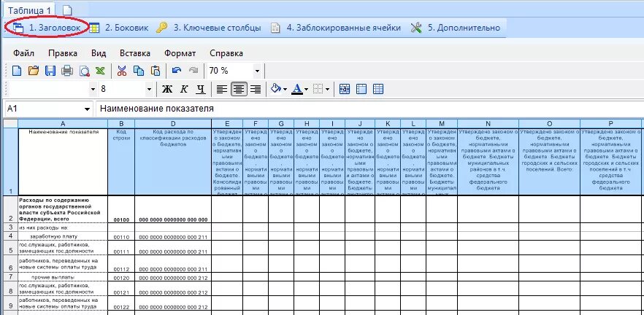644x315 pixels.
Task: Toggle bold (Ж) formatting
Action: tap(166, 89)
